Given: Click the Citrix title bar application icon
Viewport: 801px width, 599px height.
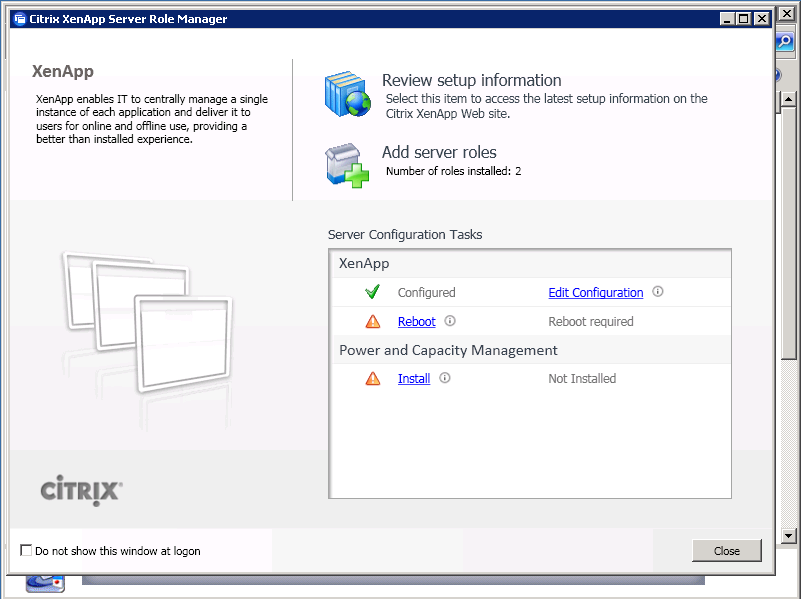Looking at the screenshot, I should coord(20,19).
